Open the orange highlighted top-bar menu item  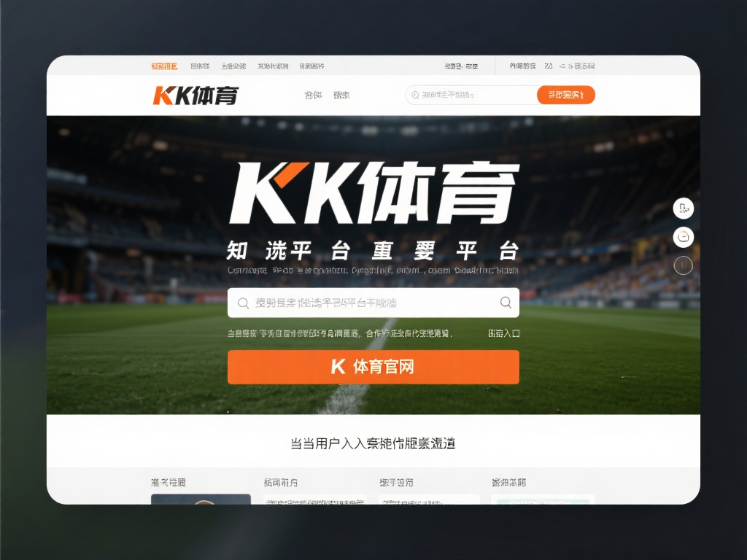click(164, 66)
